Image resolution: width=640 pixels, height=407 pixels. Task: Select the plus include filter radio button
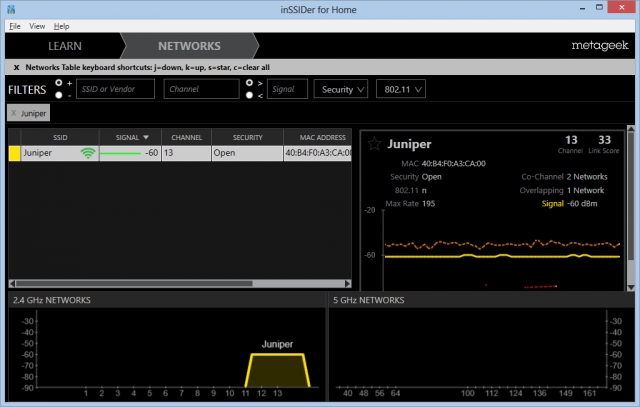(x=59, y=83)
